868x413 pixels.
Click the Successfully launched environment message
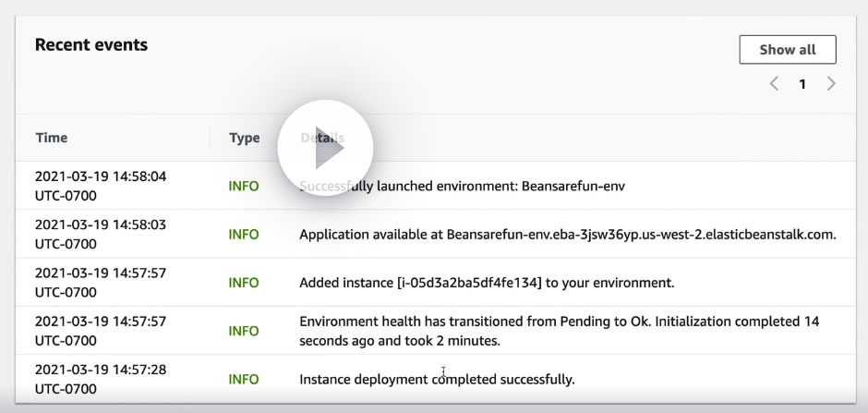pyautogui.click(x=462, y=186)
